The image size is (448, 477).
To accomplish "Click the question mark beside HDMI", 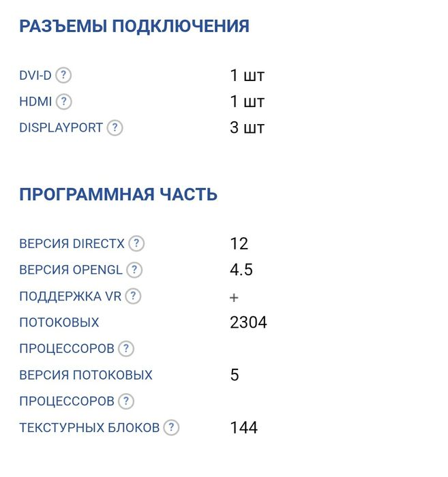I will [x=64, y=102].
